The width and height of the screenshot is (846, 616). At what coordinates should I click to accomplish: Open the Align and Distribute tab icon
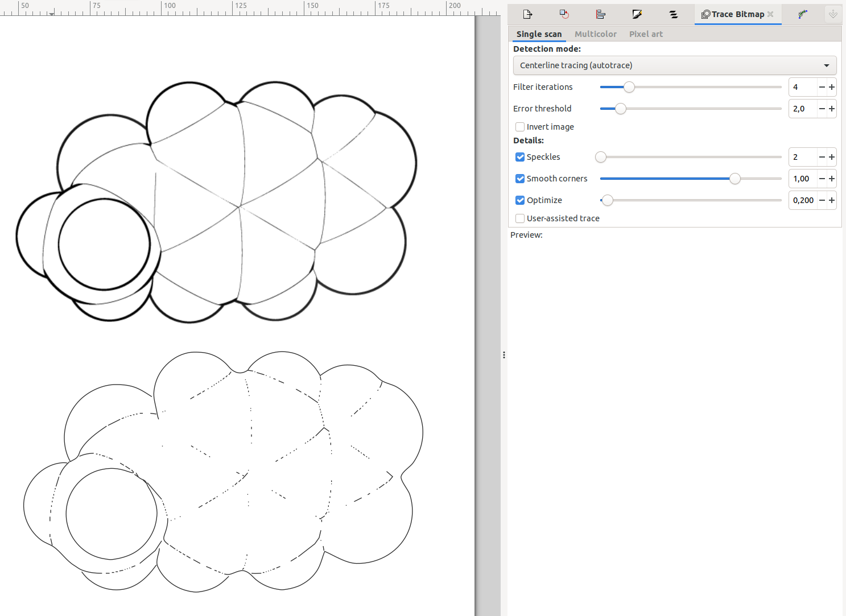(x=600, y=14)
